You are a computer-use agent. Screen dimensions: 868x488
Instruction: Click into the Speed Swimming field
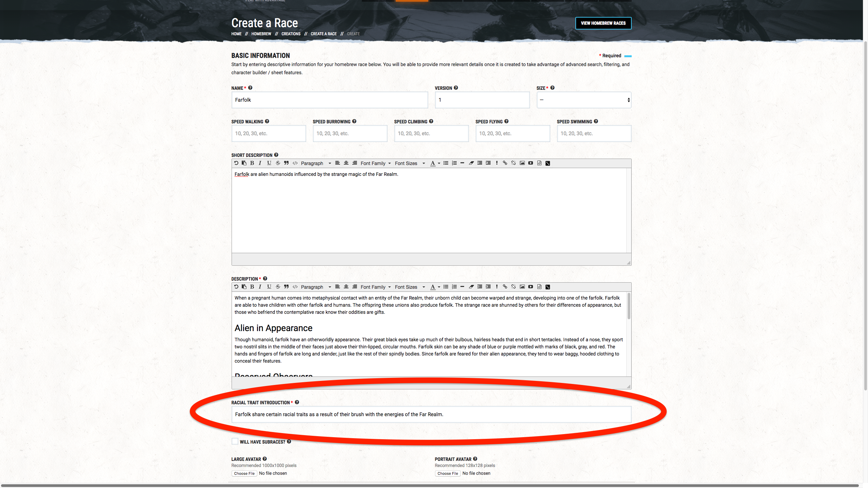click(x=594, y=134)
